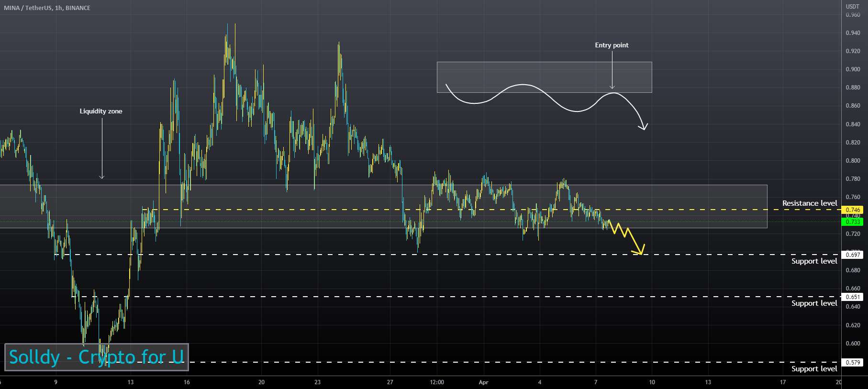The height and width of the screenshot is (389, 868).
Task: Click the USDT currency label on price axis
Action: click(x=852, y=7)
